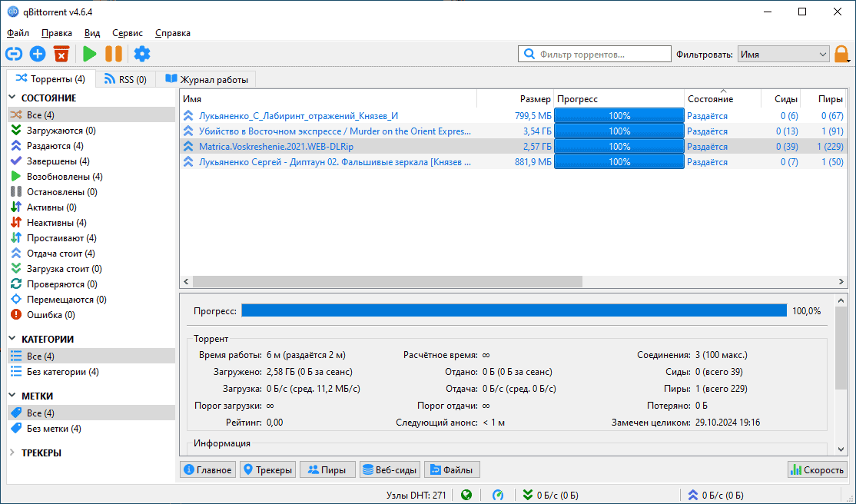The width and height of the screenshot is (856, 504).
Task: Click upload speed indicator in status bar
Action: coord(715,495)
